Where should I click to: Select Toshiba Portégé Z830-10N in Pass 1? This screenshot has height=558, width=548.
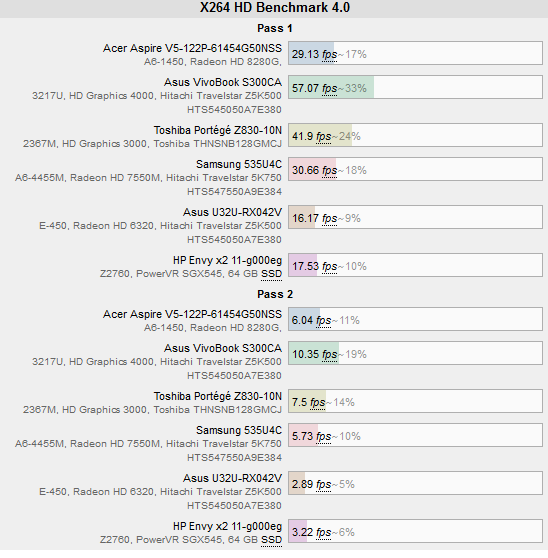217,130
